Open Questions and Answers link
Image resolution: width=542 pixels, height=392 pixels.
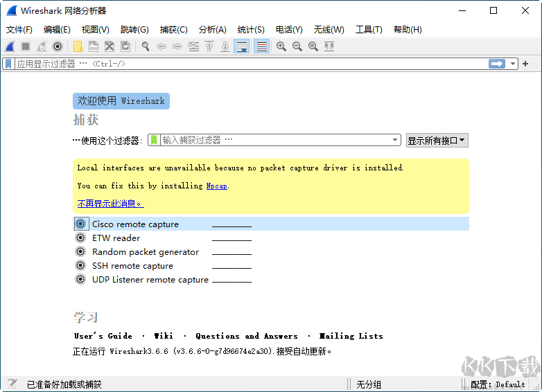[247, 336]
